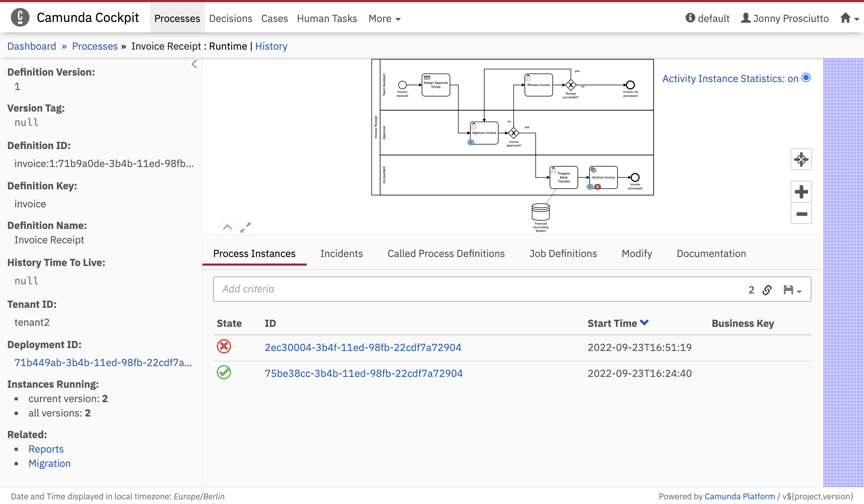Image resolution: width=864 pixels, height=504 pixels.
Task: Open the More dropdown menu
Action: coord(384,18)
